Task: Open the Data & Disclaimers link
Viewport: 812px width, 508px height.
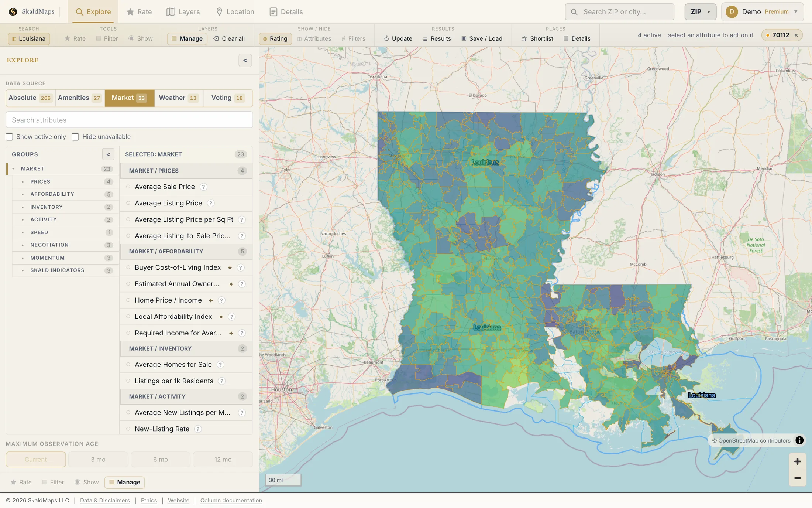Action: [105, 500]
